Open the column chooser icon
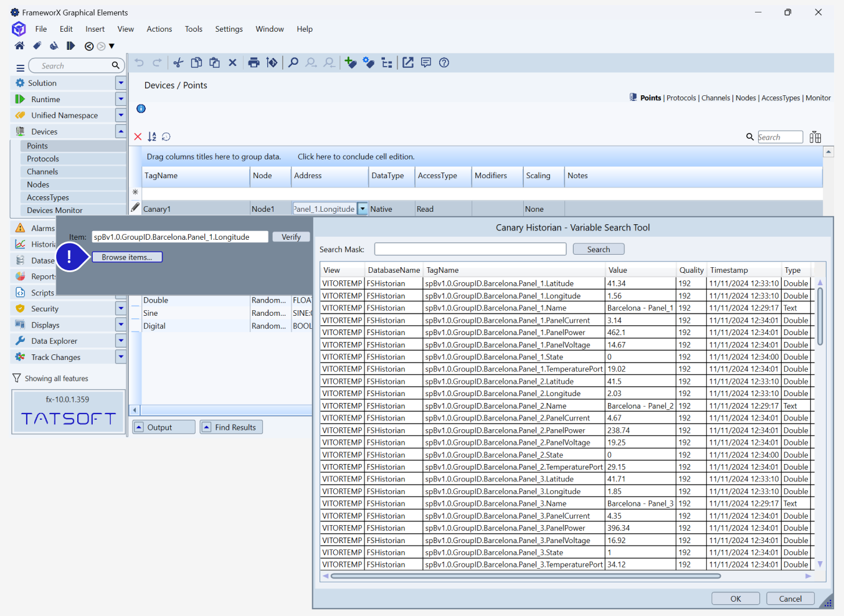 point(815,137)
